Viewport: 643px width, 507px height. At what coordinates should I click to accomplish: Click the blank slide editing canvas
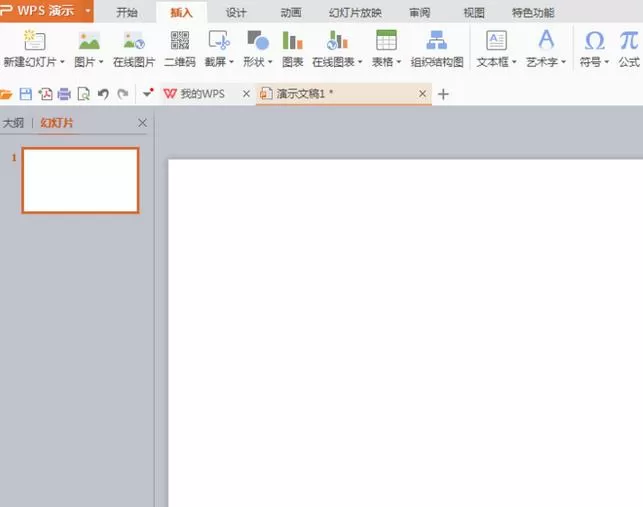tap(406, 333)
